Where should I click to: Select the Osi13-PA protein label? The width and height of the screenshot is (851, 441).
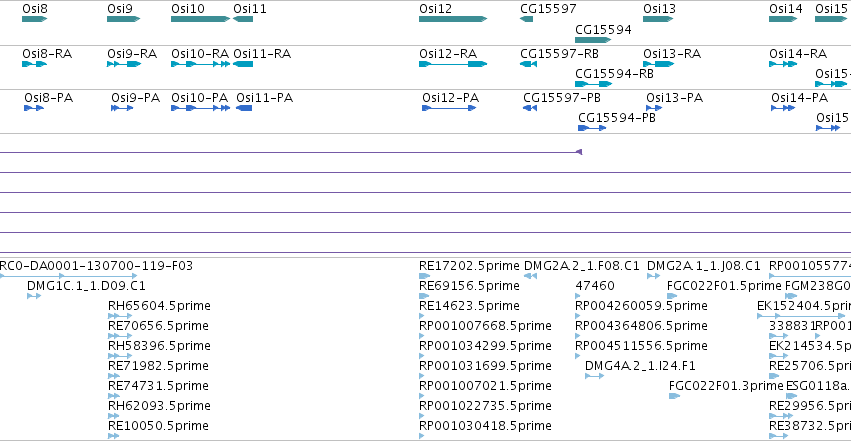(675, 98)
